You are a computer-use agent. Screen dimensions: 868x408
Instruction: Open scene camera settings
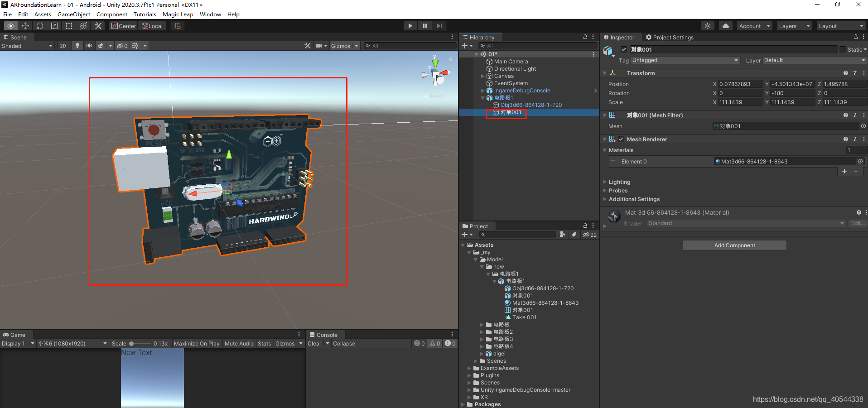pos(319,46)
